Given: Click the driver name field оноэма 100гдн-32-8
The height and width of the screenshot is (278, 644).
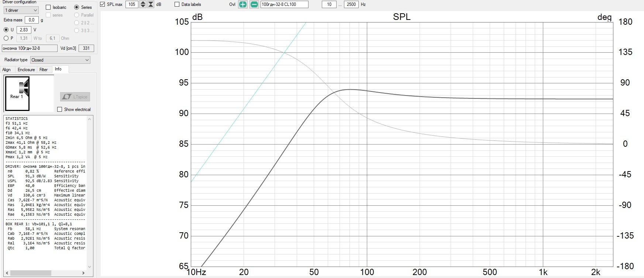Looking at the screenshot, I should (30, 48).
